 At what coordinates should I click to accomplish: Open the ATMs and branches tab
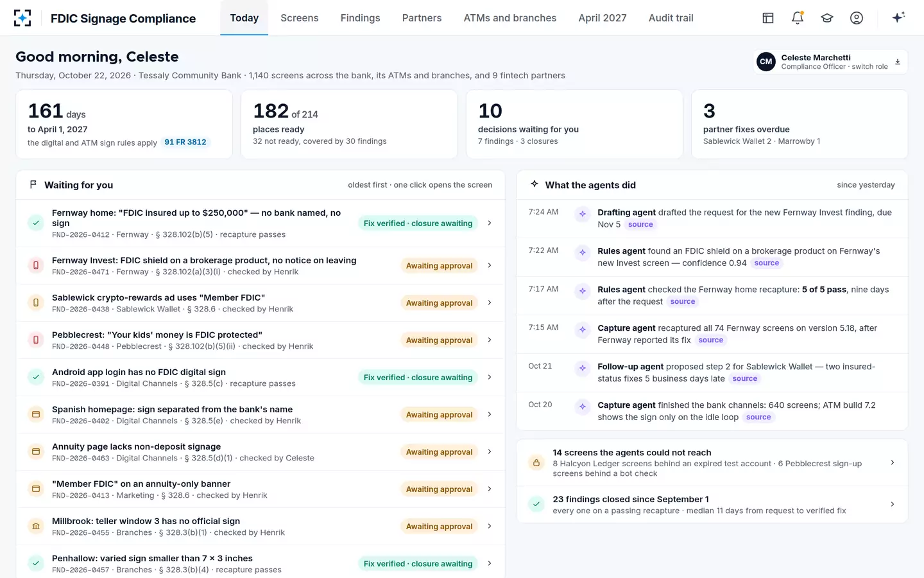(x=510, y=18)
